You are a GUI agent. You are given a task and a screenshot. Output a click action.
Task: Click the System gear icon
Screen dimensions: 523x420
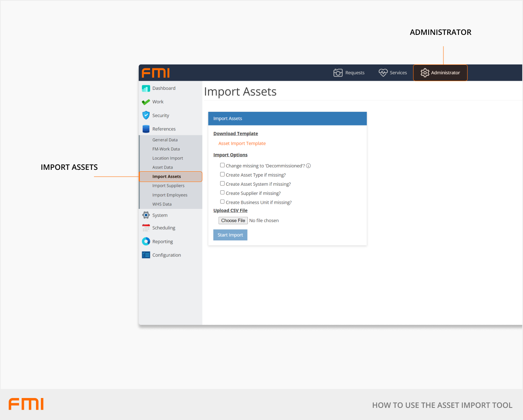tap(146, 215)
